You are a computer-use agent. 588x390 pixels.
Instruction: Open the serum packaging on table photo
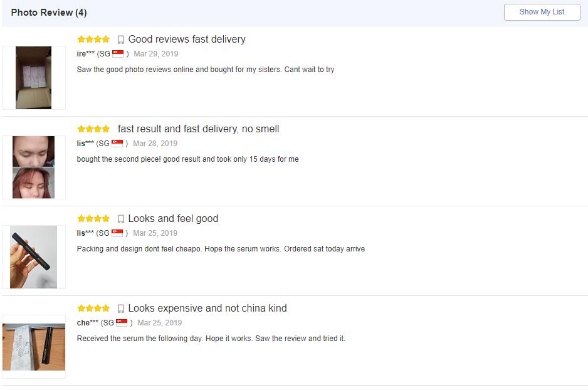[x=34, y=347]
